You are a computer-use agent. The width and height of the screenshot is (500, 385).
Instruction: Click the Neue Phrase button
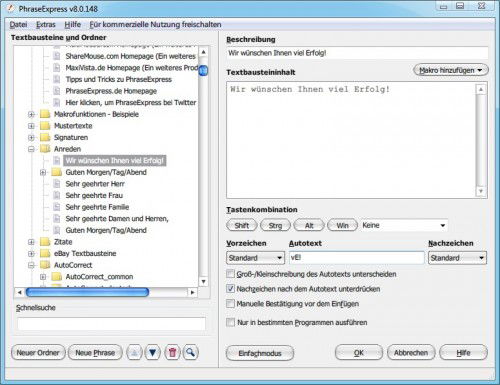95,353
